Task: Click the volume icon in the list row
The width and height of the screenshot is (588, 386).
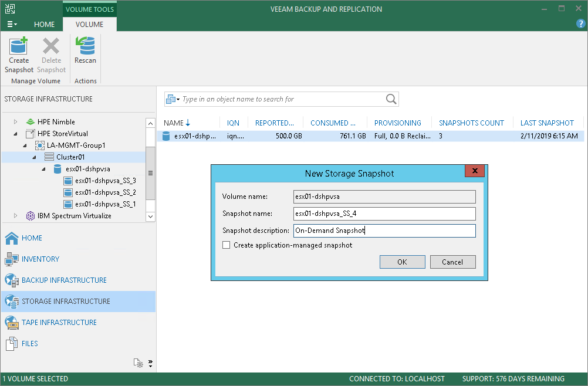Action: (166, 136)
